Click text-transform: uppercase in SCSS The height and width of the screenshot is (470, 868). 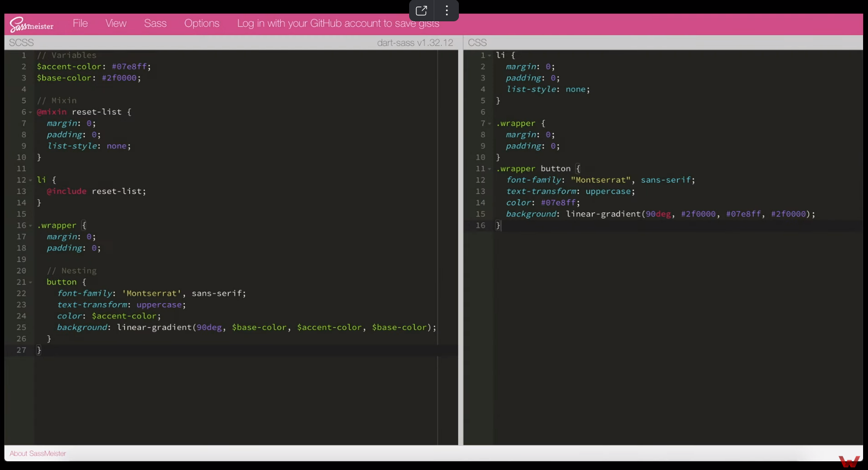[121, 305]
